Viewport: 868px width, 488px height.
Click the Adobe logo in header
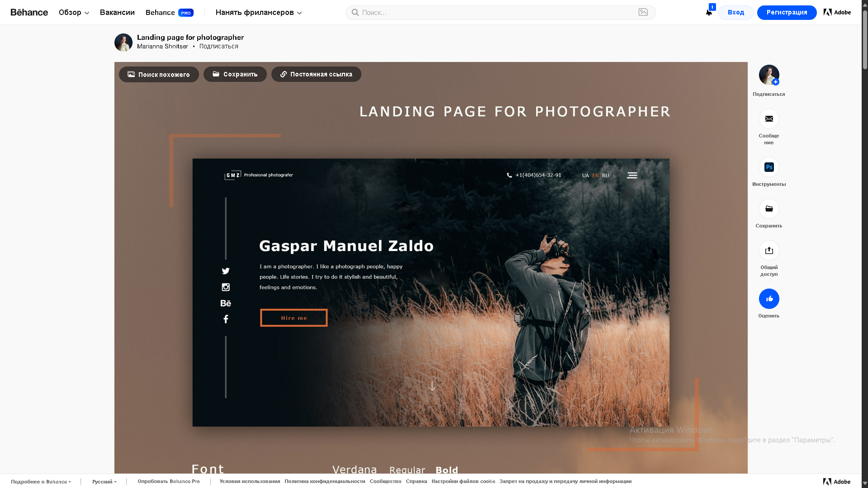[x=837, y=12]
